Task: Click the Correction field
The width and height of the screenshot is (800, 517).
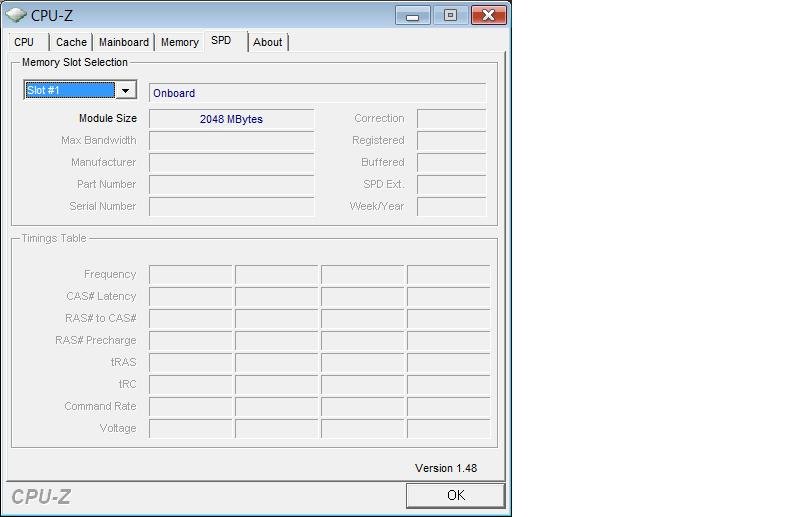Action: point(452,119)
